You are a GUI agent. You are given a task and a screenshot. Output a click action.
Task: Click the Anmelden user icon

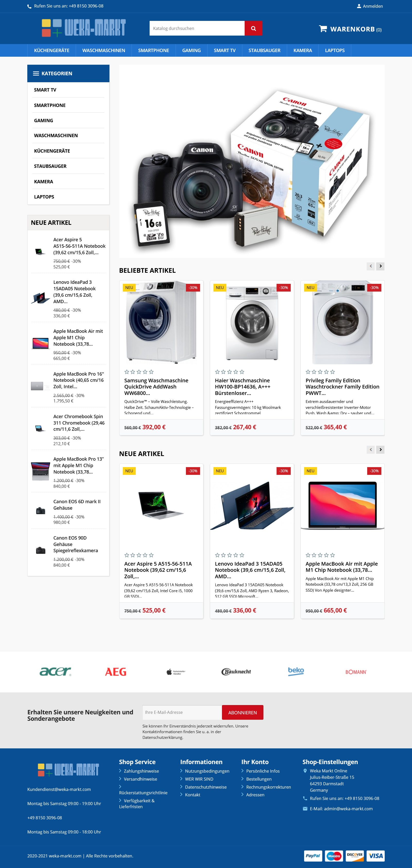click(x=359, y=6)
